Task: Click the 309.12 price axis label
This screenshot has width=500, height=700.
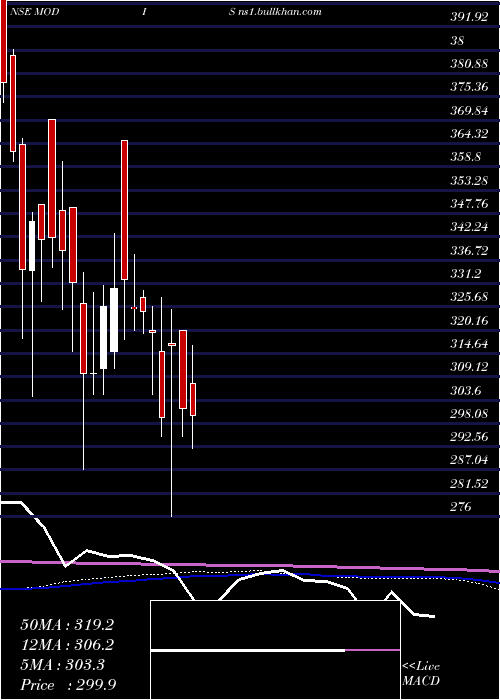Action: [469, 367]
